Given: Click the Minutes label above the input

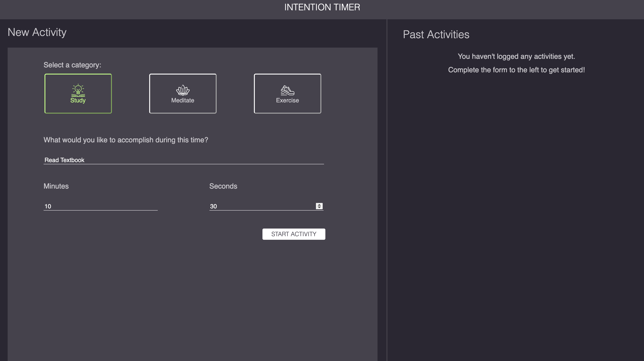Looking at the screenshot, I should click(56, 186).
